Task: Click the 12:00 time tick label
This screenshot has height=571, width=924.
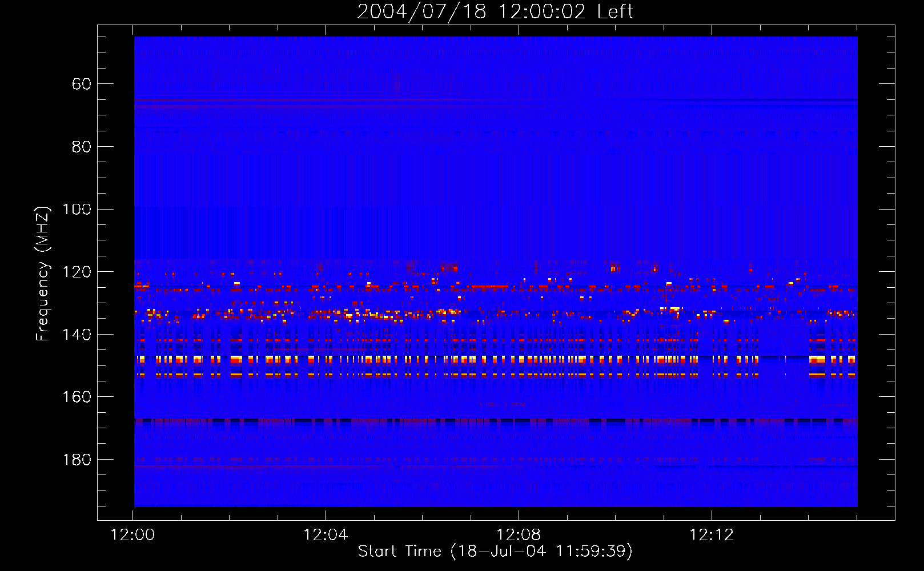Action: [x=132, y=535]
